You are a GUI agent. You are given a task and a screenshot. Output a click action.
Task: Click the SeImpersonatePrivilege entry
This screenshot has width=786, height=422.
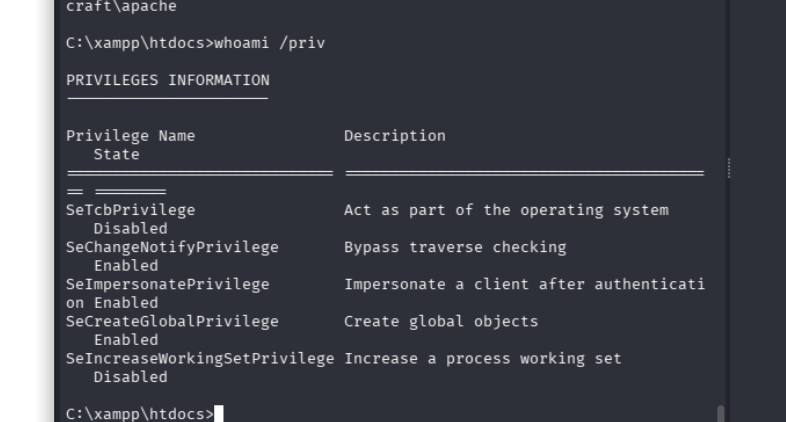(x=167, y=284)
